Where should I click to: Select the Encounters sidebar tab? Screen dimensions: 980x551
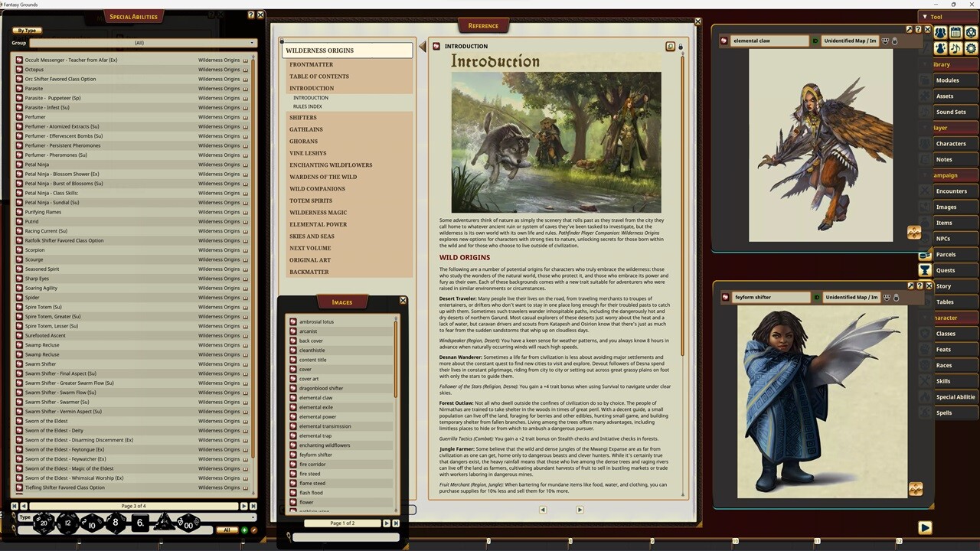[951, 191]
